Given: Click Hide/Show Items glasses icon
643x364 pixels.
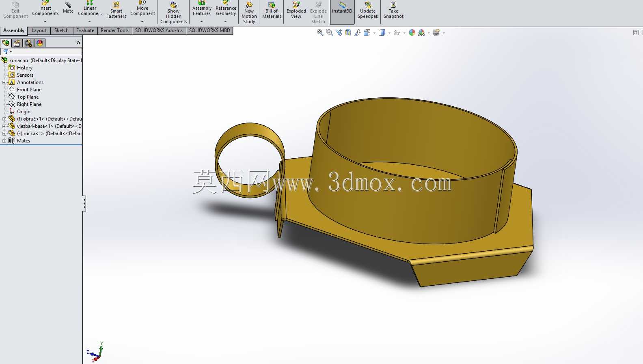Looking at the screenshot, I should [397, 32].
